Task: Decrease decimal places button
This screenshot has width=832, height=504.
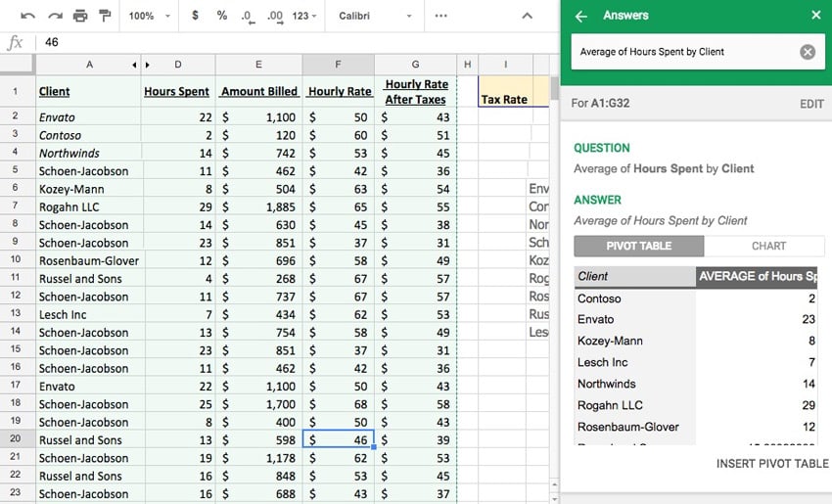Action: [x=248, y=17]
